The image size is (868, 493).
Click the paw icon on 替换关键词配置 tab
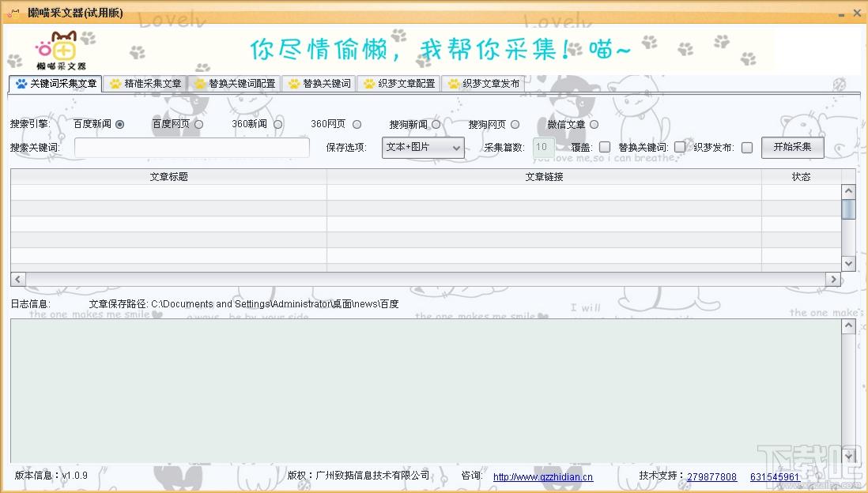click(x=200, y=84)
